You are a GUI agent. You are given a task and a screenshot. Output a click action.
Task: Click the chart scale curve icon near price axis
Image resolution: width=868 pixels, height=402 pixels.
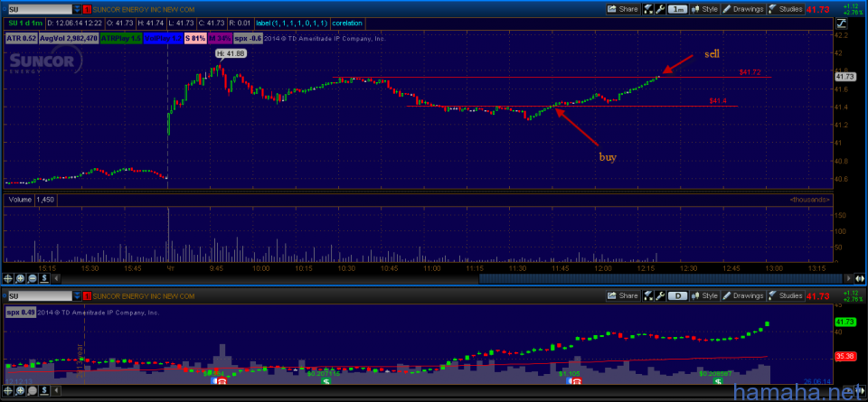coord(842,23)
